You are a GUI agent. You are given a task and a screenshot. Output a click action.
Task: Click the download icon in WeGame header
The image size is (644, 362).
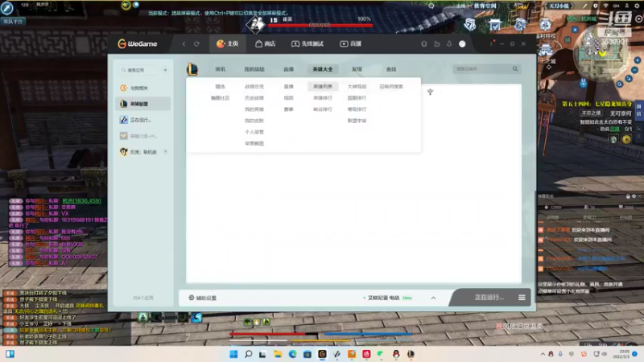(x=449, y=43)
